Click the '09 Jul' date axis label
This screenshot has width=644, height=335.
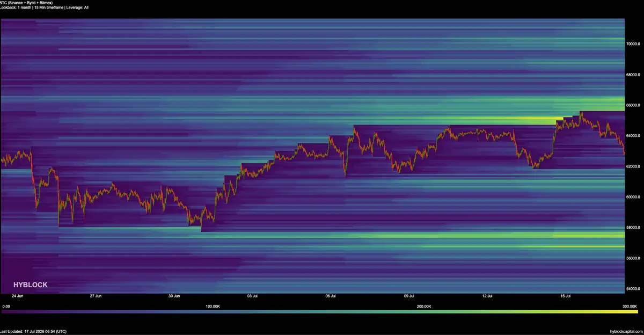click(409, 296)
